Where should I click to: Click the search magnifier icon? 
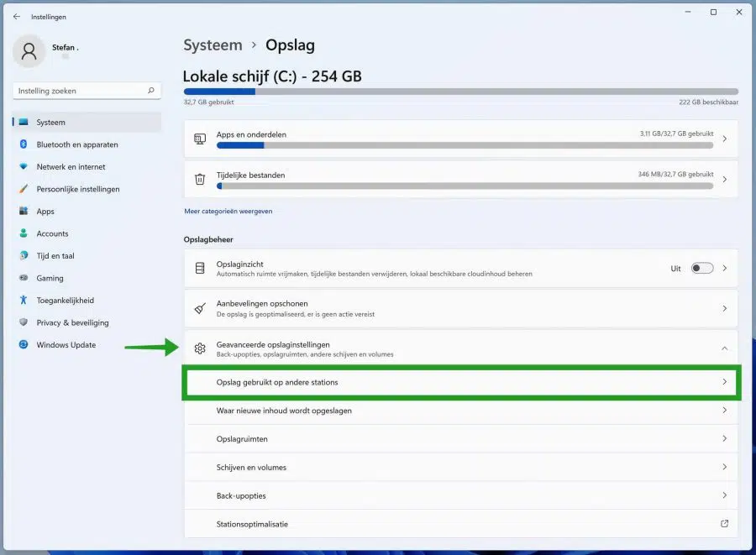coord(151,90)
